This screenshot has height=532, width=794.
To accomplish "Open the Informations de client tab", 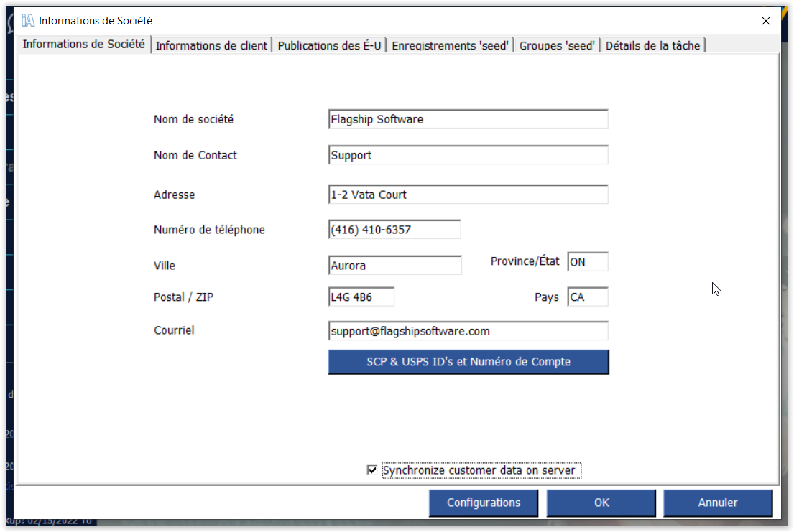I will [x=211, y=45].
